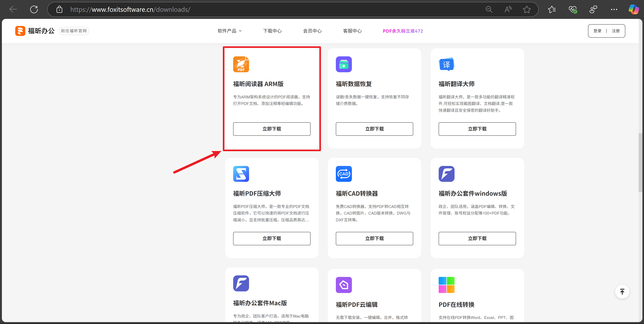The image size is (644, 324).
Task: Refresh the page in the browser
Action: 34,9
